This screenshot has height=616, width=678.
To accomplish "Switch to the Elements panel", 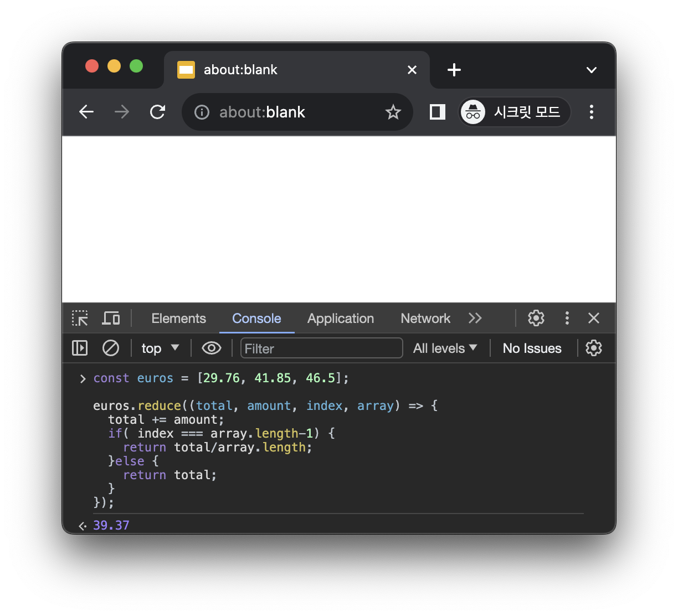I will (x=178, y=319).
